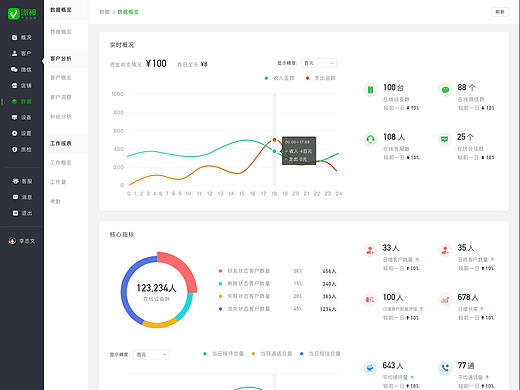Screen dimensions: 520x390
Task: Click the message icon beside 25个
Action: (445, 139)
